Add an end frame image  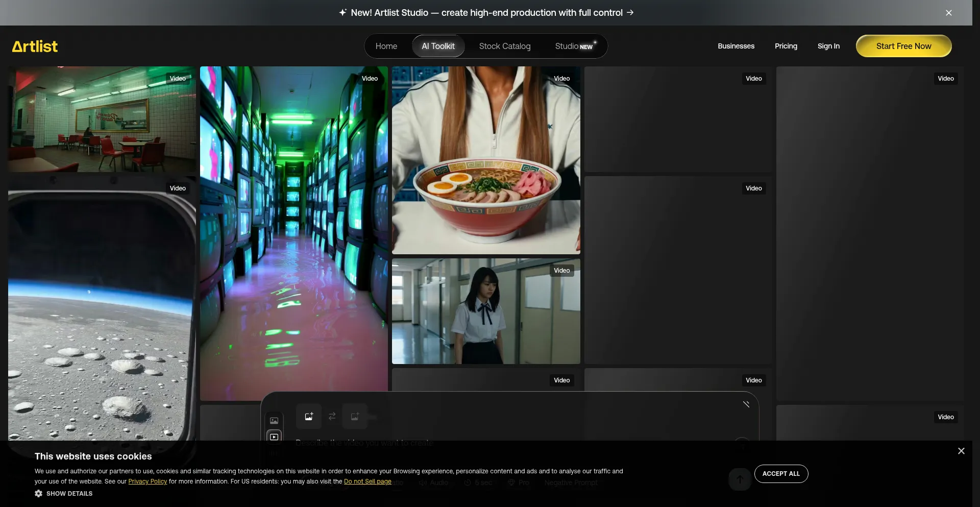click(355, 417)
